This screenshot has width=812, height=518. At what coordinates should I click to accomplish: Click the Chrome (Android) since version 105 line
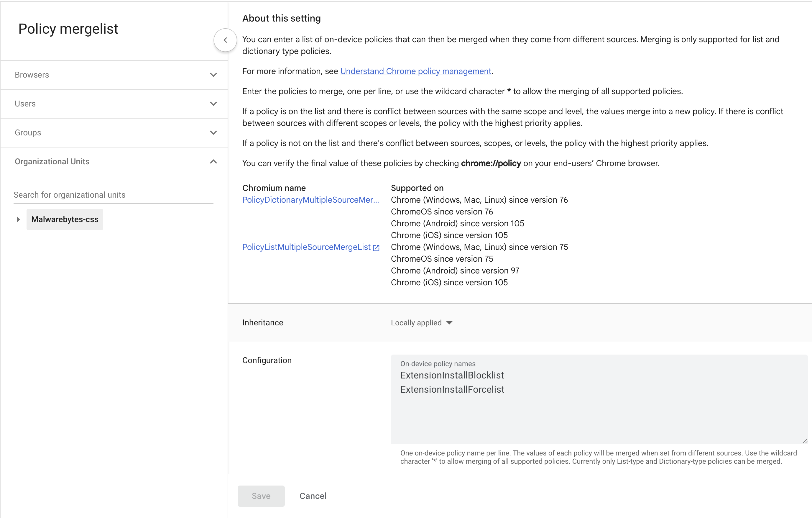point(457,223)
